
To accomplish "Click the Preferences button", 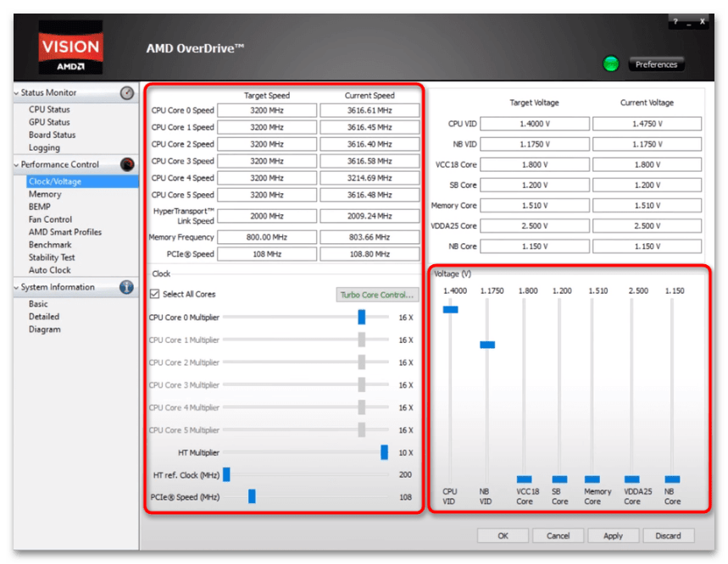I will 656,64.
